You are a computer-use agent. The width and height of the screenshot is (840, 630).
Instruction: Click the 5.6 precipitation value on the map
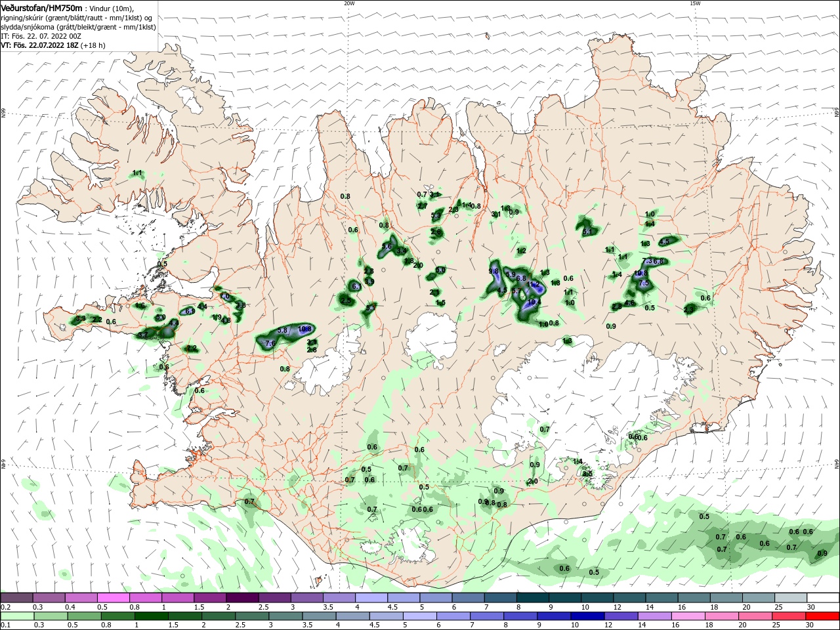coord(387,246)
